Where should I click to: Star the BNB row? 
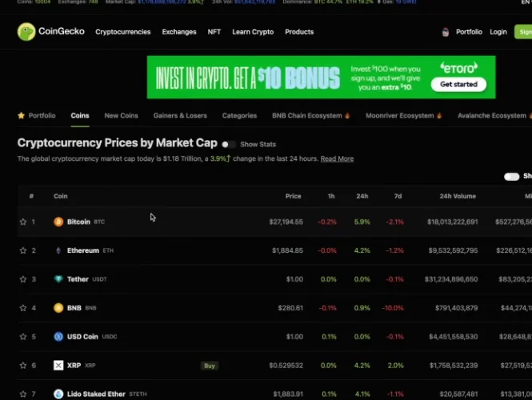pyautogui.click(x=22, y=308)
